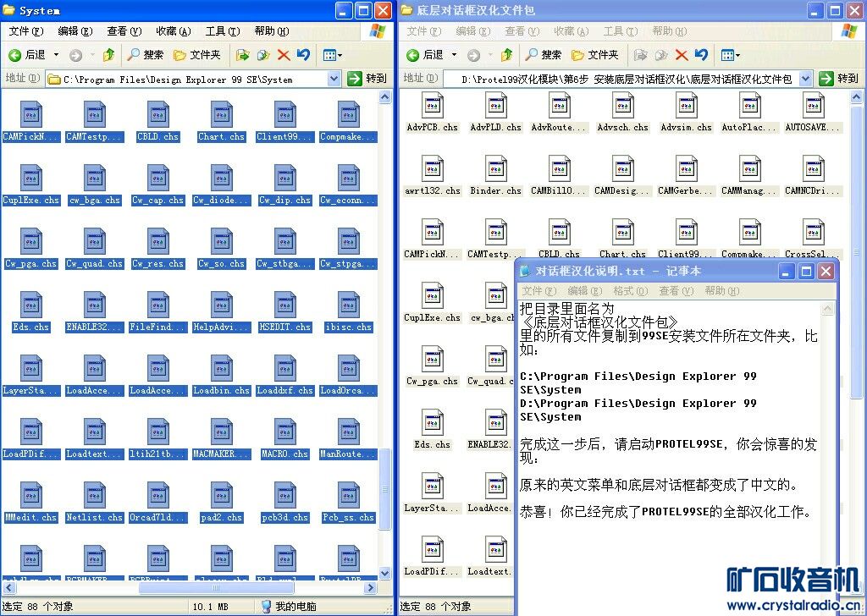Expand address bar dropdown in right window
This screenshot has height=616, width=867.
(804, 79)
